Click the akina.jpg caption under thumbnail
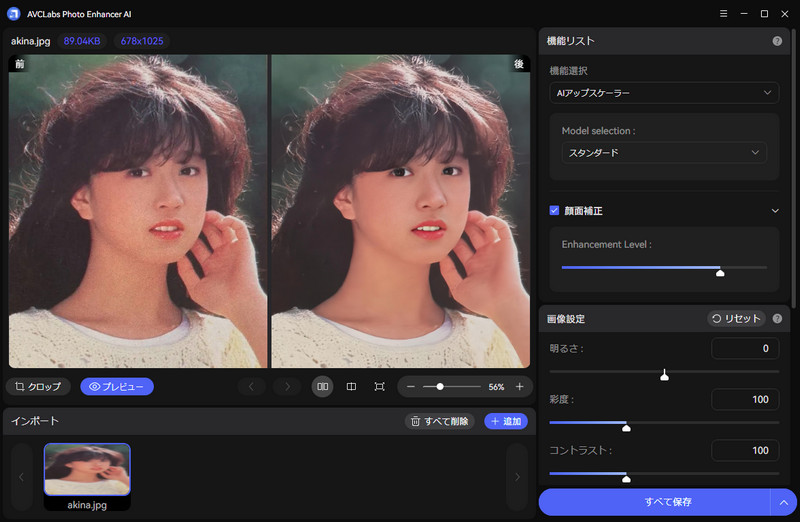The image size is (800, 522). tap(87, 505)
